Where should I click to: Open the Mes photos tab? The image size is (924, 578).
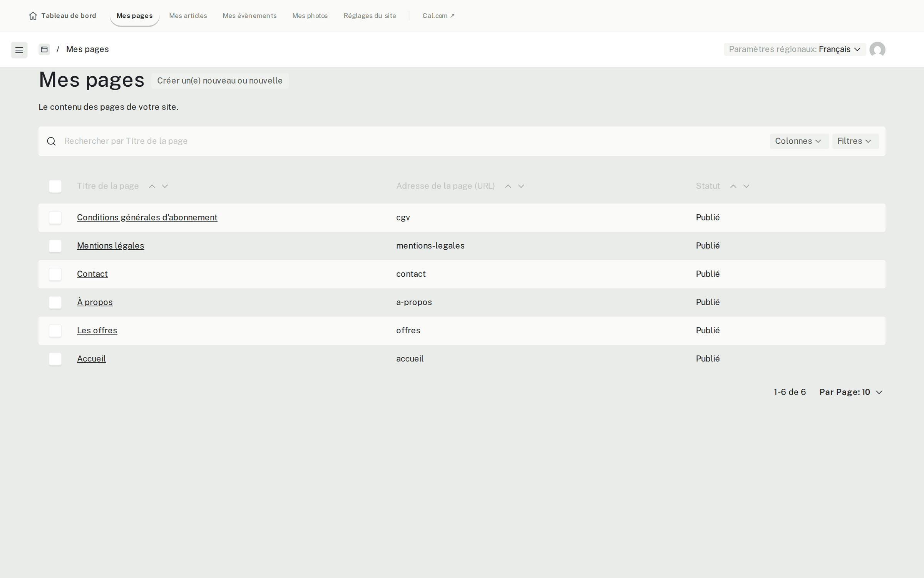pyautogui.click(x=310, y=16)
